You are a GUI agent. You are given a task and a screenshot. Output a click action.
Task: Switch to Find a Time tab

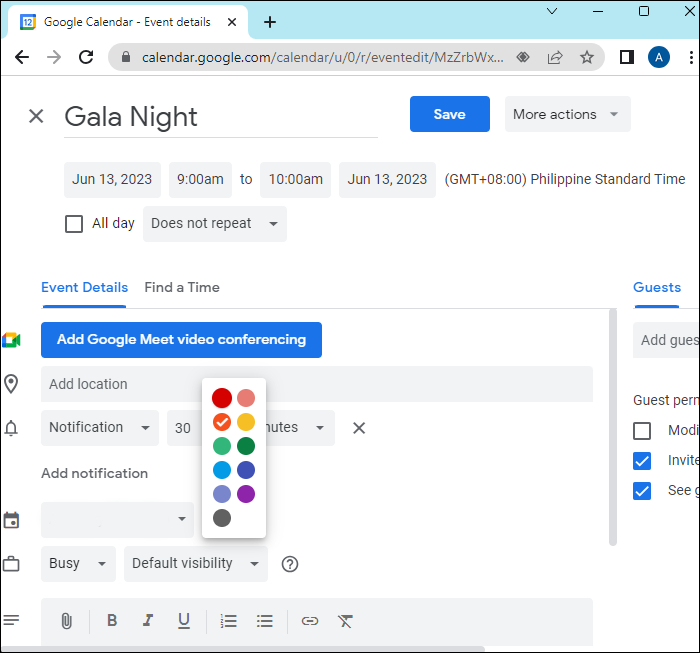pyautogui.click(x=182, y=287)
